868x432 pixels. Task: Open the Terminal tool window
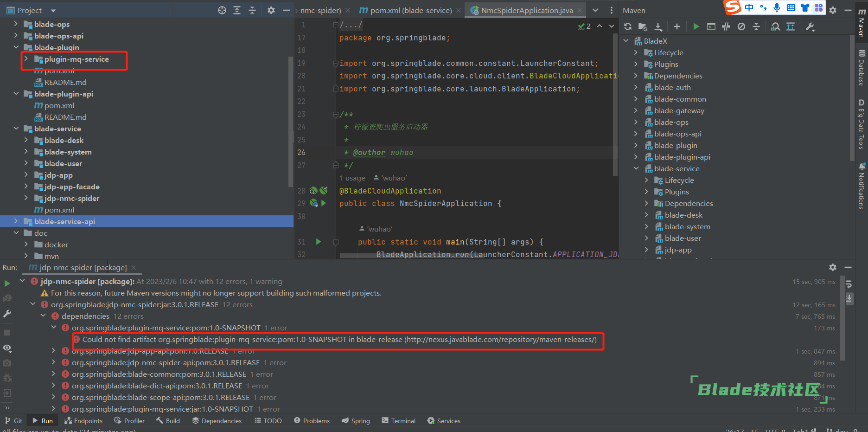(x=399, y=421)
